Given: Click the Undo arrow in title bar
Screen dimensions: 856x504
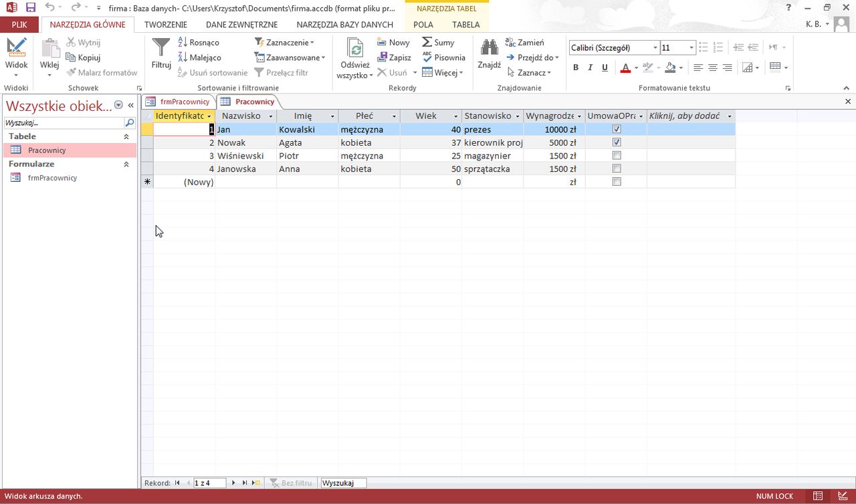Looking at the screenshot, I should 50,7.
